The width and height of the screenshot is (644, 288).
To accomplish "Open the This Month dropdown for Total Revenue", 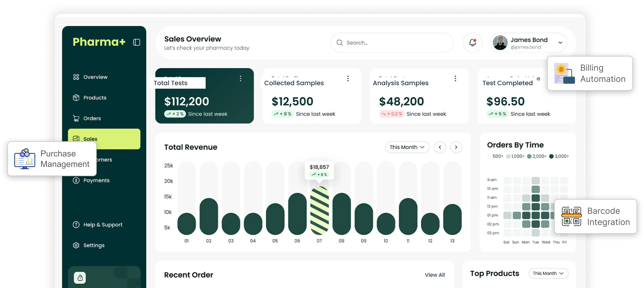I will [407, 147].
